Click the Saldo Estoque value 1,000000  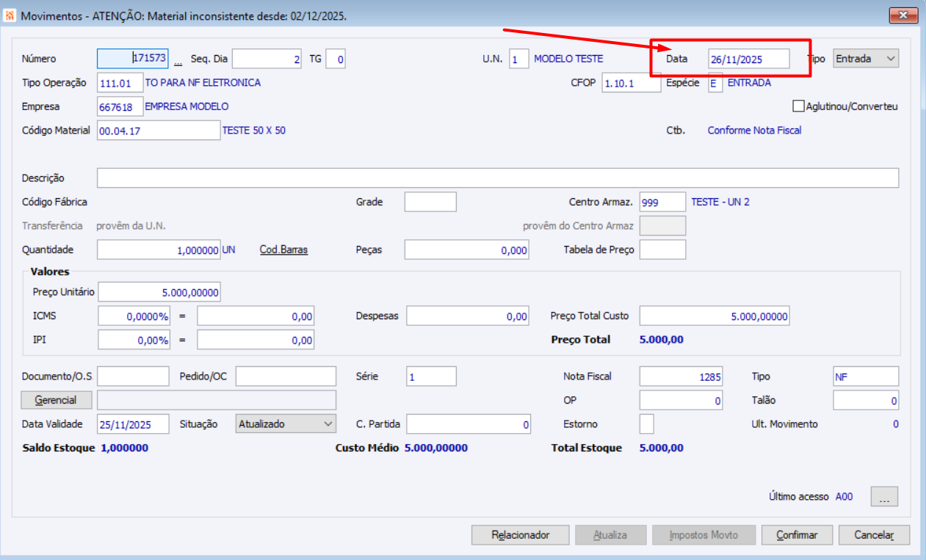pos(124,448)
